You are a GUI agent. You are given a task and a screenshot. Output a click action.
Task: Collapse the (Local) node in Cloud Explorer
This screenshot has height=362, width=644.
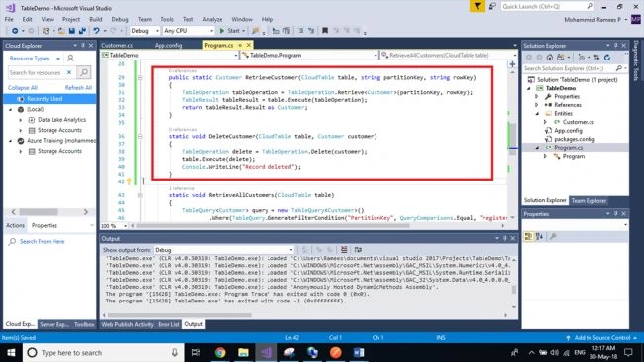[11, 109]
